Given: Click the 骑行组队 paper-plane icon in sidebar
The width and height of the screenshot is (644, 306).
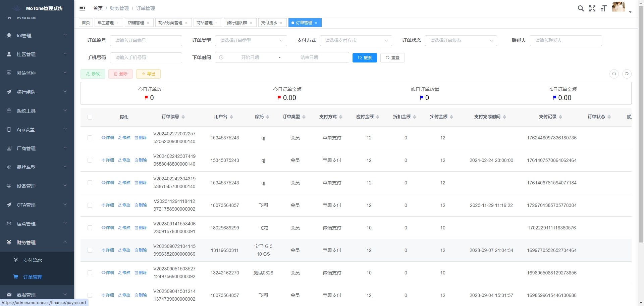Looking at the screenshot, I should point(9,92).
